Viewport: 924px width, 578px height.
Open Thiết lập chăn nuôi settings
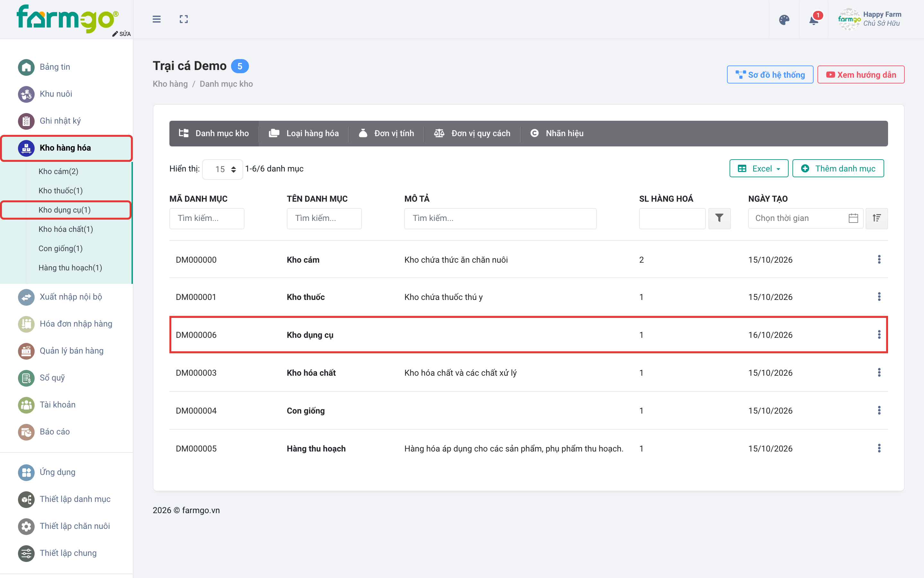[74, 526]
